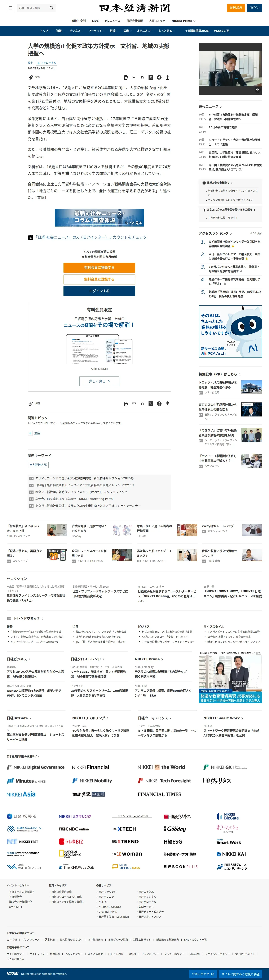Open the アクセスランキング section heading
This screenshot has width=269, height=980.
[x=215, y=233]
